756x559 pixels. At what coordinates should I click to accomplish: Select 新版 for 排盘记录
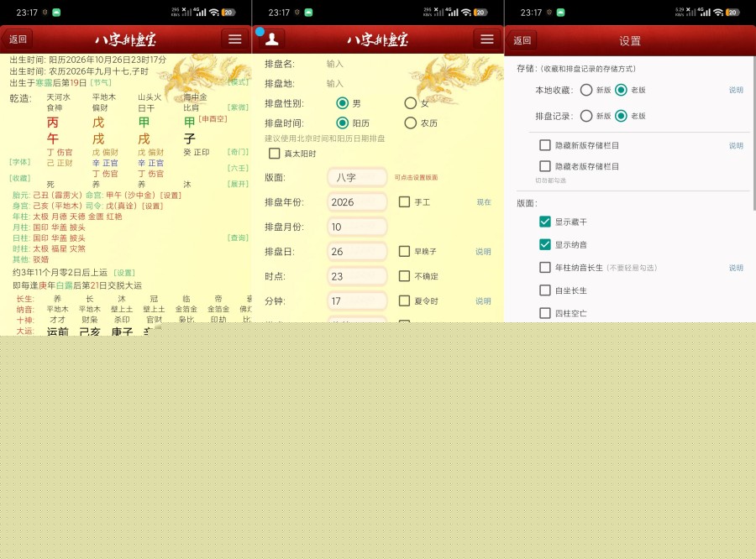586,116
